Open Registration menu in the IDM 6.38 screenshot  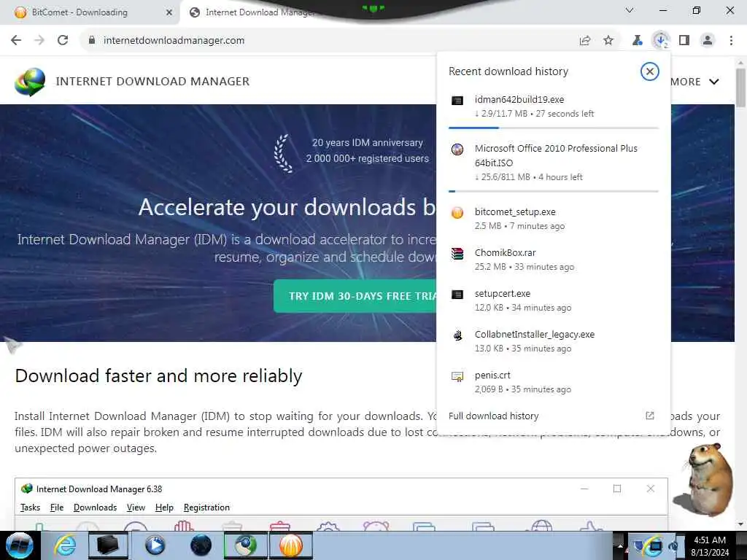206,507
